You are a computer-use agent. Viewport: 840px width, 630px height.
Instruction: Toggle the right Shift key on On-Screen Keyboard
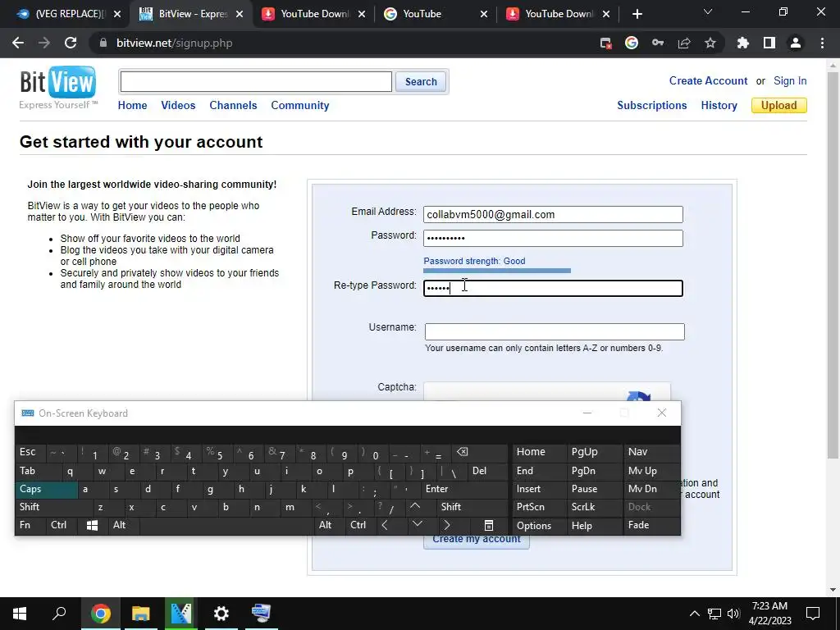pos(472,507)
